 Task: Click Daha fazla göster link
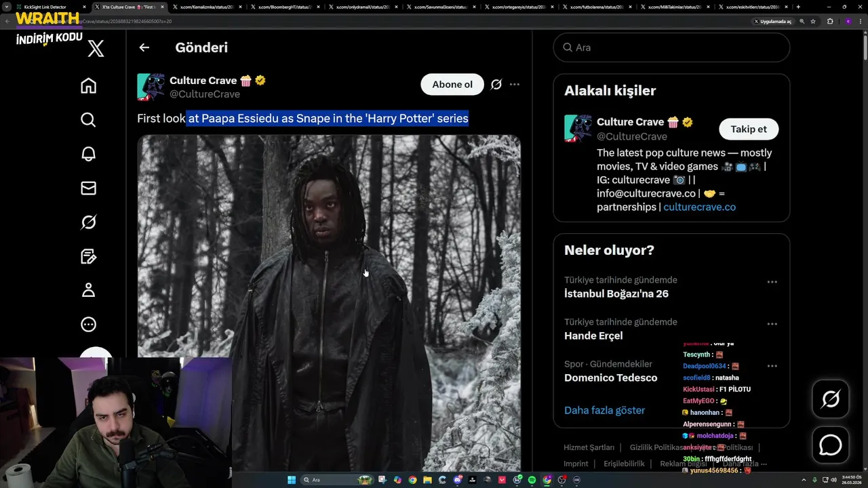pos(604,410)
